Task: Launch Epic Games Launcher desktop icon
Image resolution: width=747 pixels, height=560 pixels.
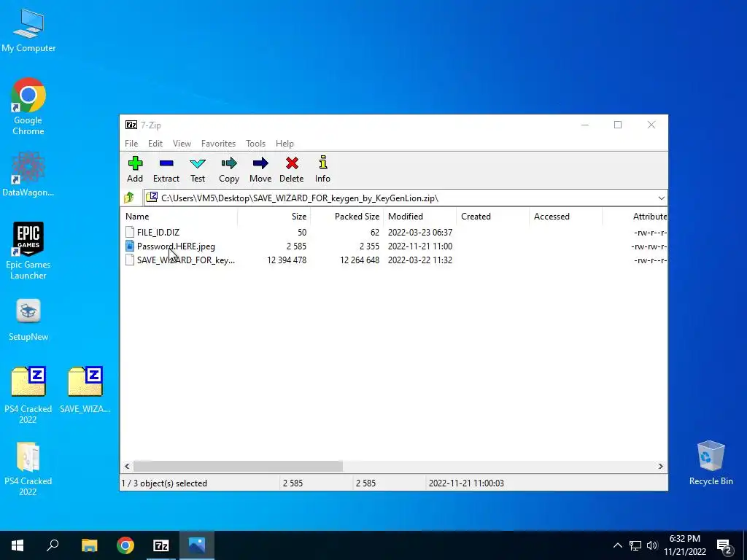Action: point(28,251)
